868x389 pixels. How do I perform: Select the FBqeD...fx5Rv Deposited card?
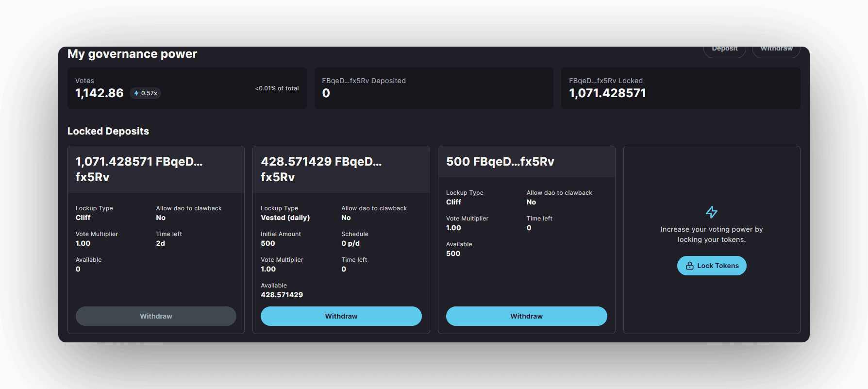(x=434, y=88)
